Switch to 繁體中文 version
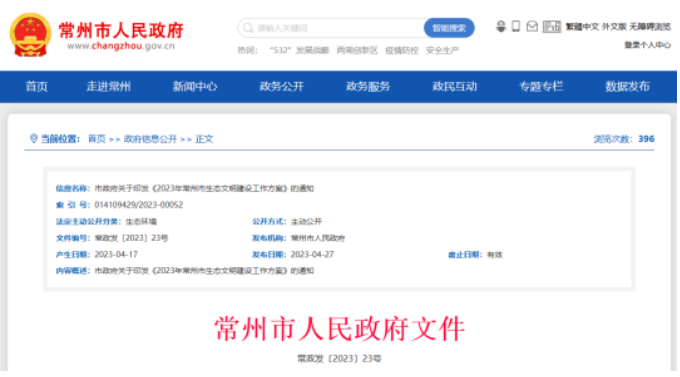The height and width of the screenshot is (377, 680). (582, 27)
